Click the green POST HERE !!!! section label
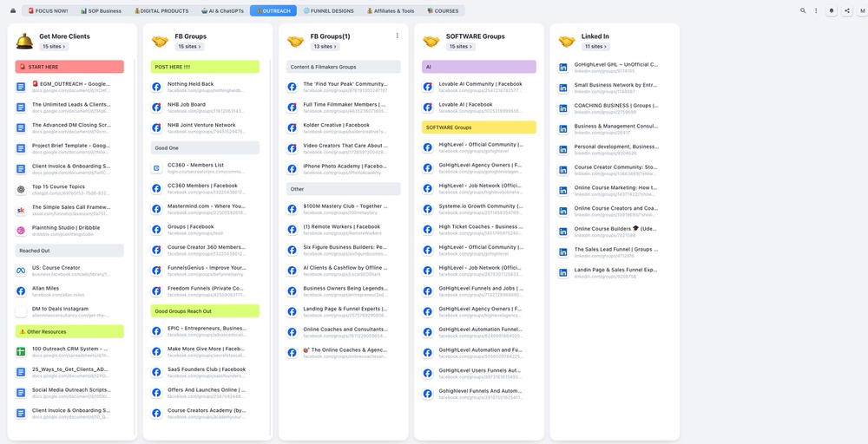The image size is (868, 444). click(206, 67)
